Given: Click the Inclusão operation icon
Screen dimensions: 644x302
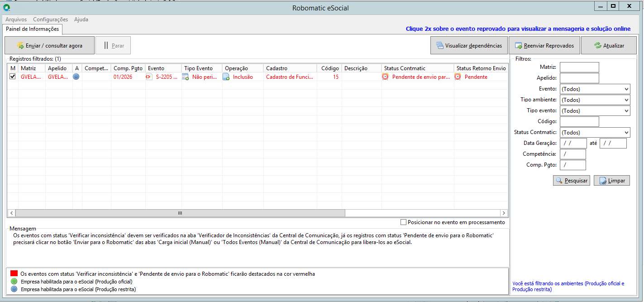Looking at the screenshot, I should (x=226, y=77).
